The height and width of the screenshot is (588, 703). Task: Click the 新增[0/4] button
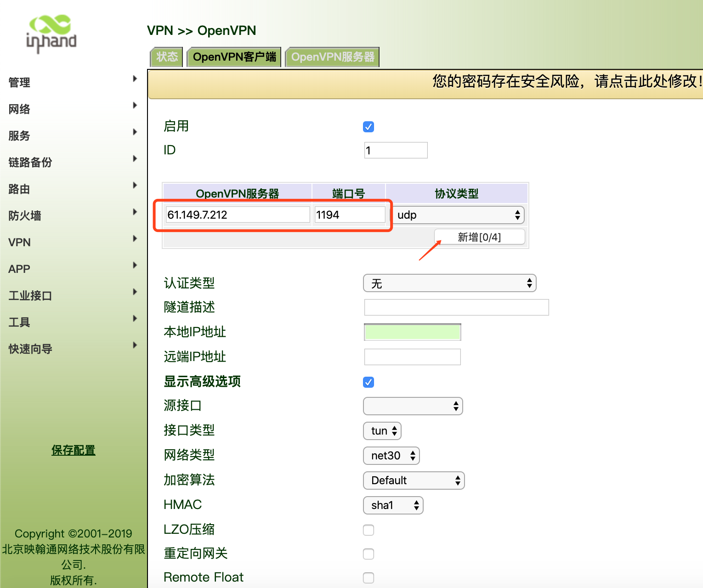(x=479, y=237)
